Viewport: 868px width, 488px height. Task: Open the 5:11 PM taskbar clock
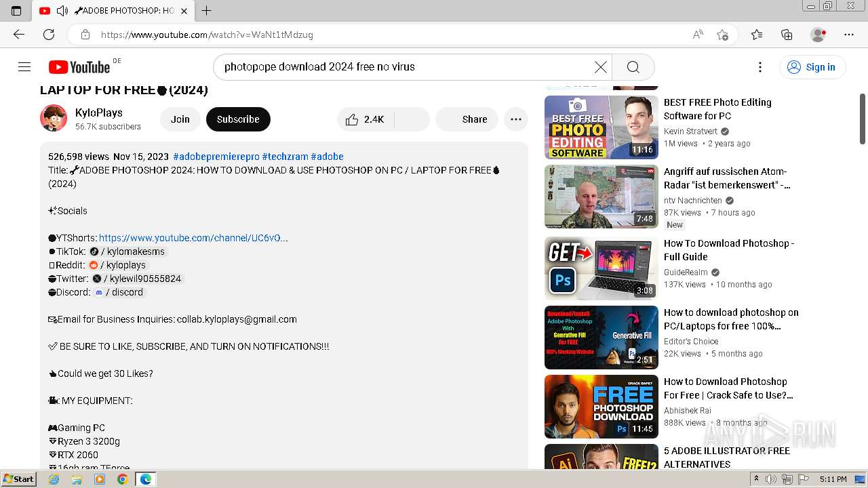click(x=833, y=479)
